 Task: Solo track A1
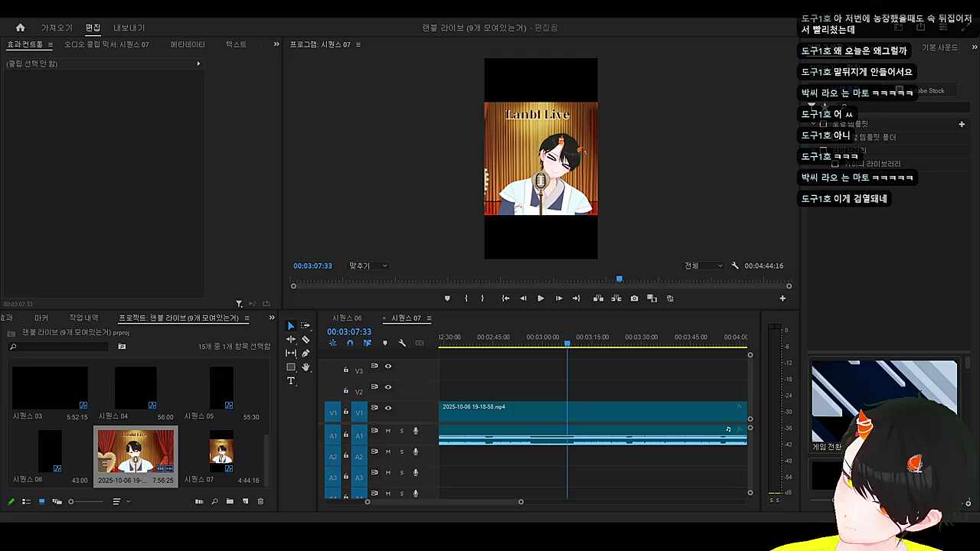click(401, 431)
